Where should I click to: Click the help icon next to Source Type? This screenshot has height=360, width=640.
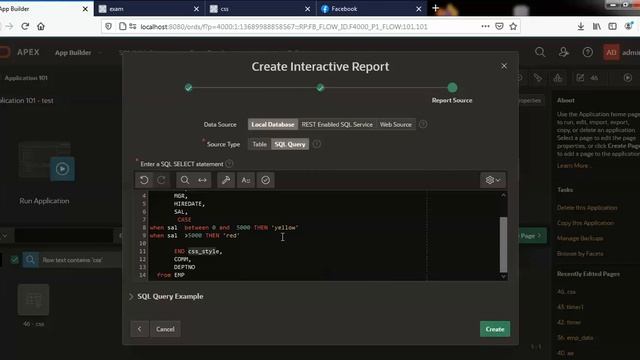tap(317, 144)
